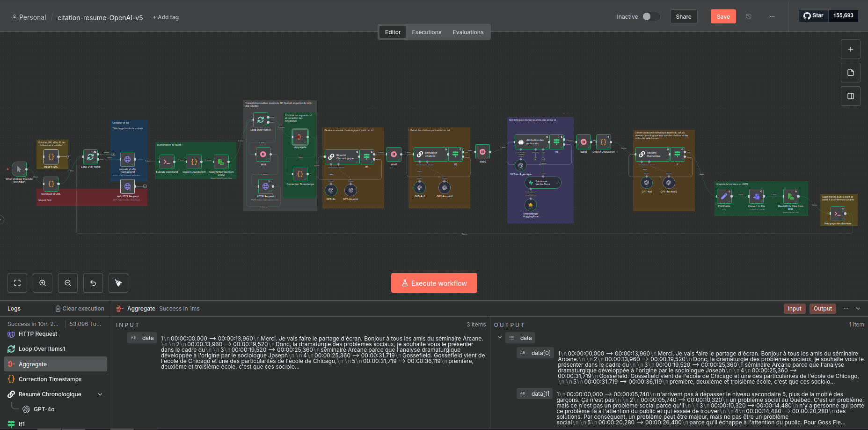Click the undo/reset zoom icon

click(93, 283)
